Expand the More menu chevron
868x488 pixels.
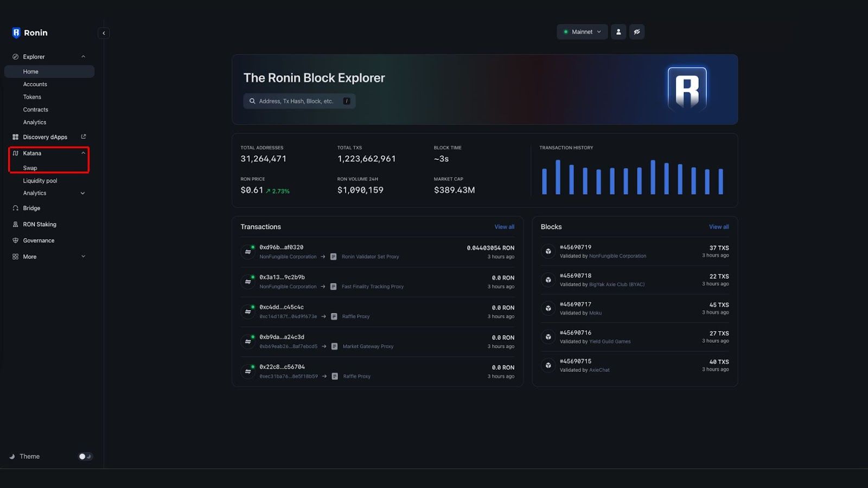[x=83, y=256]
